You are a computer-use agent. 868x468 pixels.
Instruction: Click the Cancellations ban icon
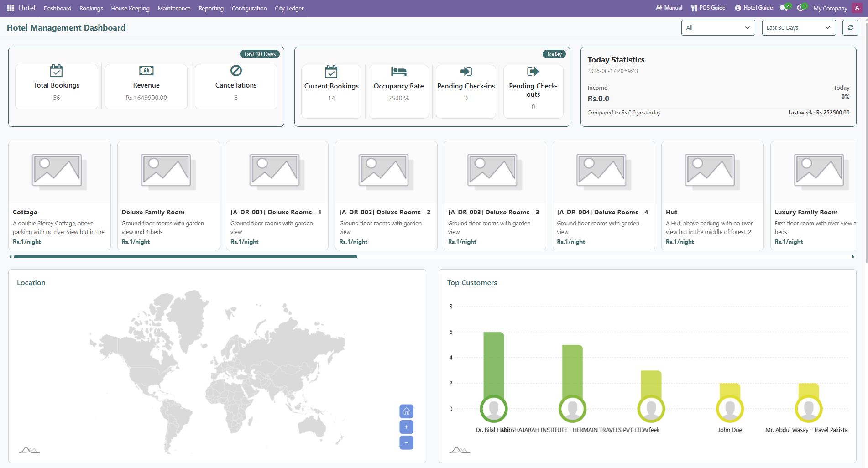pos(236,71)
